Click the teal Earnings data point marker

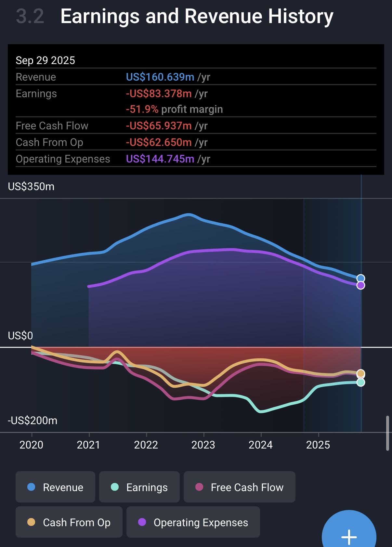[x=360, y=383]
